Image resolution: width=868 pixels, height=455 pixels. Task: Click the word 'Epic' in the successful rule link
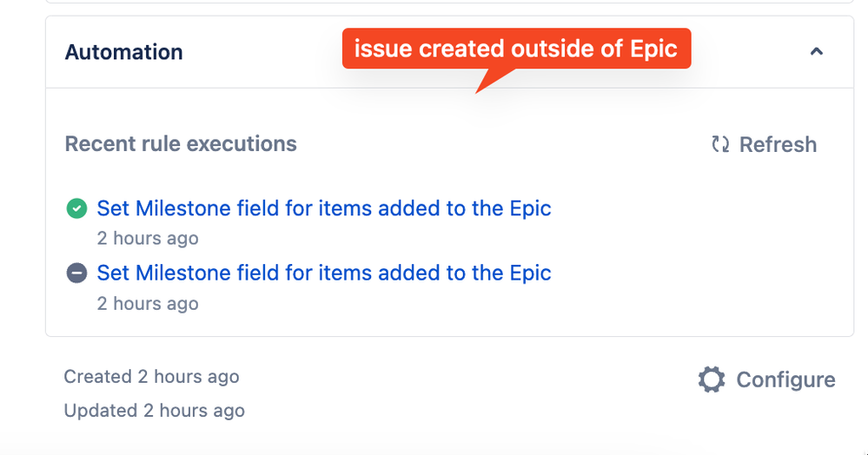[530, 209]
